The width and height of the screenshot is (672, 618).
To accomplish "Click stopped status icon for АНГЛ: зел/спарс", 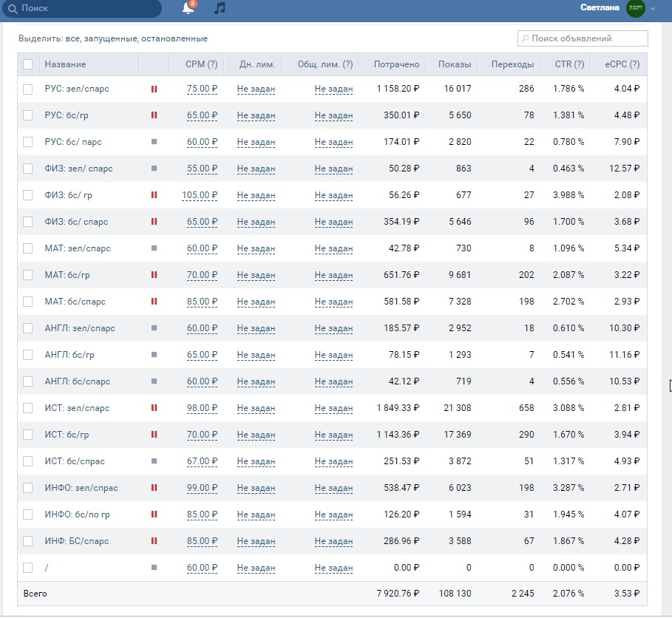I will click(154, 328).
